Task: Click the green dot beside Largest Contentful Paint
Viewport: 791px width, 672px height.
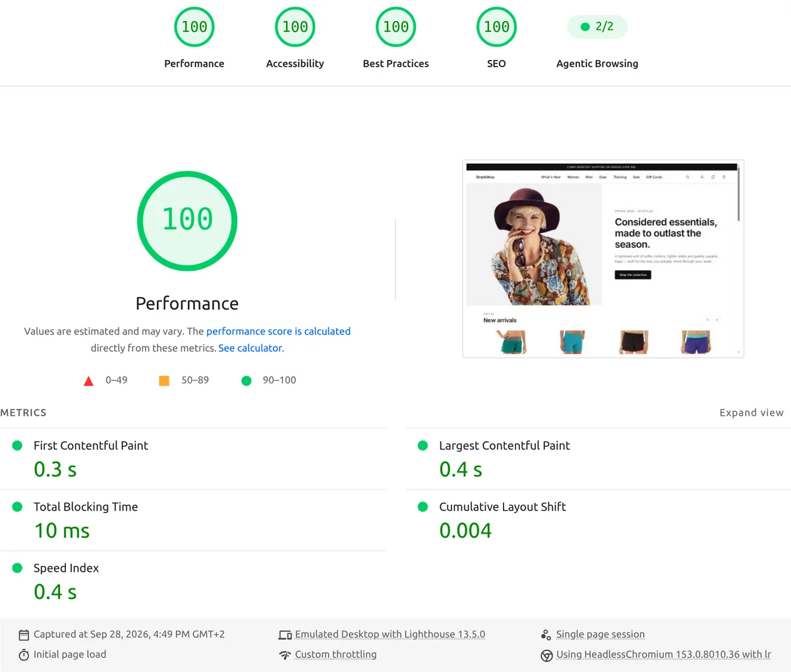Action: [x=423, y=445]
